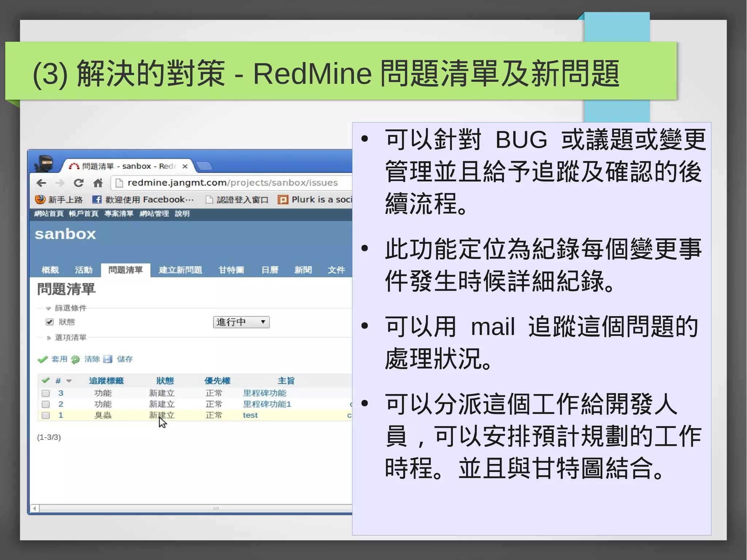Sort by 狀態 column header

(x=165, y=381)
